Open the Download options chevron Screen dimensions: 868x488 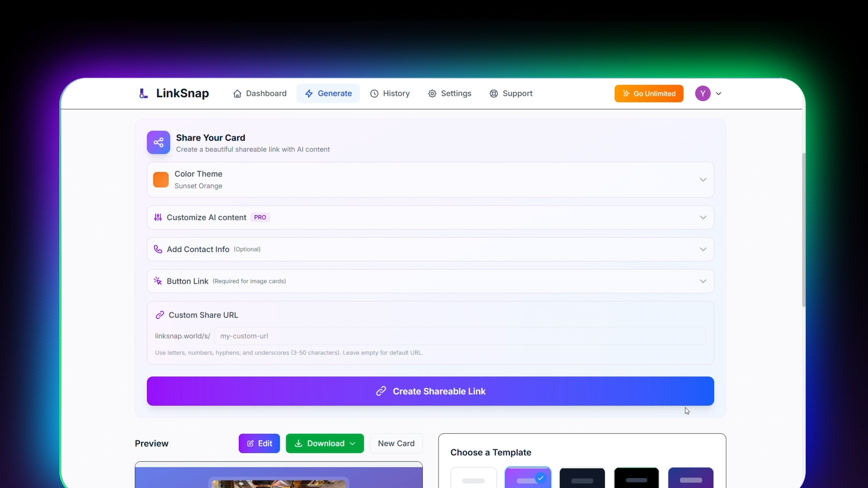(x=354, y=443)
